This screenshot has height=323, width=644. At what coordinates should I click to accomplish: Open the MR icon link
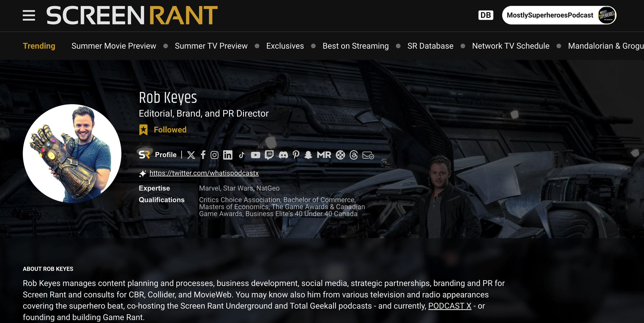pyautogui.click(x=324, y=155)
